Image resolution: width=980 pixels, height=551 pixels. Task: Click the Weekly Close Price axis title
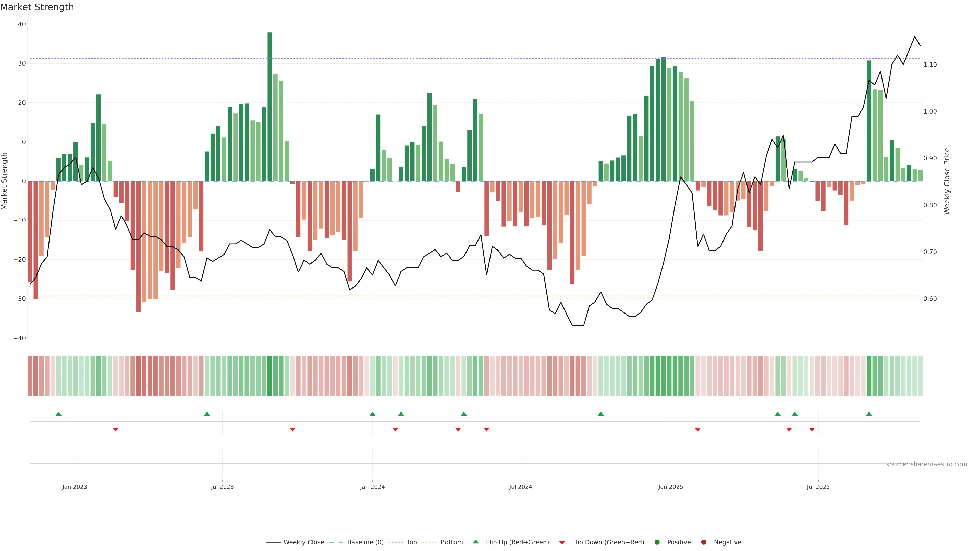click(x=947, y=181)
